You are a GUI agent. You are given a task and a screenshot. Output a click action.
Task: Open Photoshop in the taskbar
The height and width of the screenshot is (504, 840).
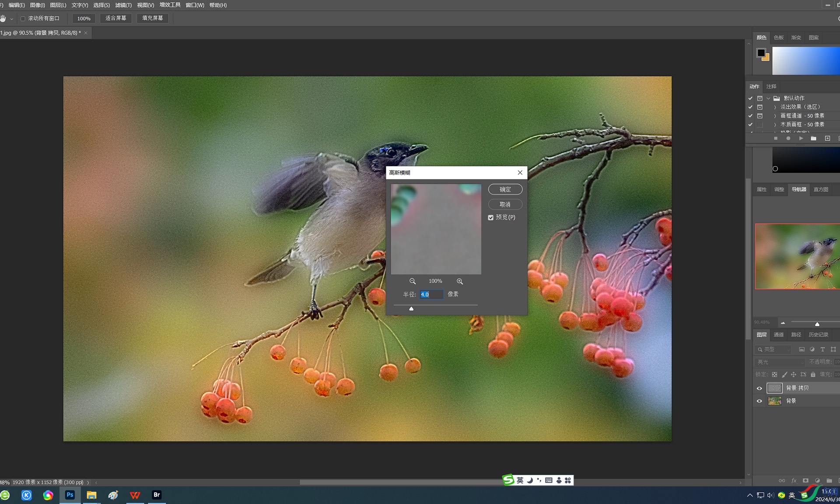coord(70,495)
